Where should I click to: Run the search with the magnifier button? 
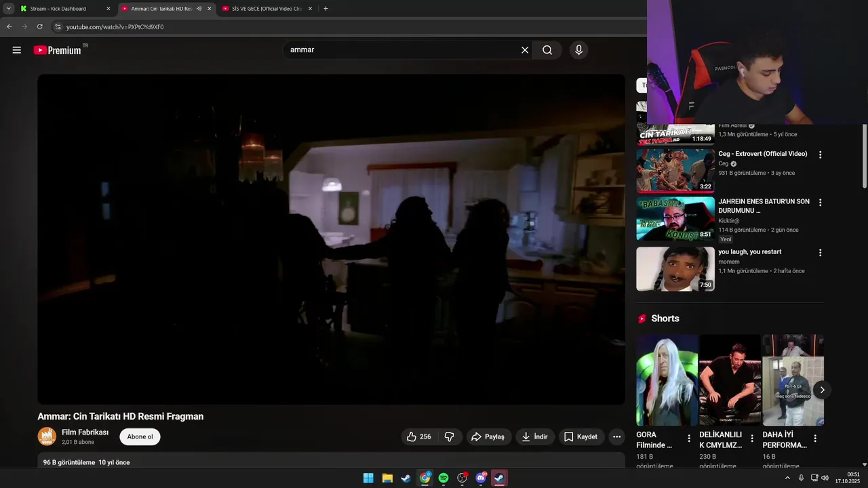point(547,50)
